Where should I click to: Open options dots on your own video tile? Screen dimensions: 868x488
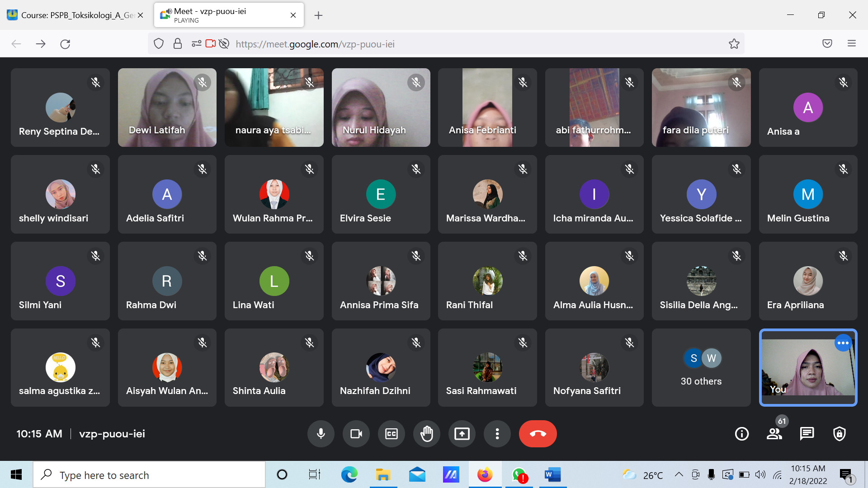tap(843, 343)
